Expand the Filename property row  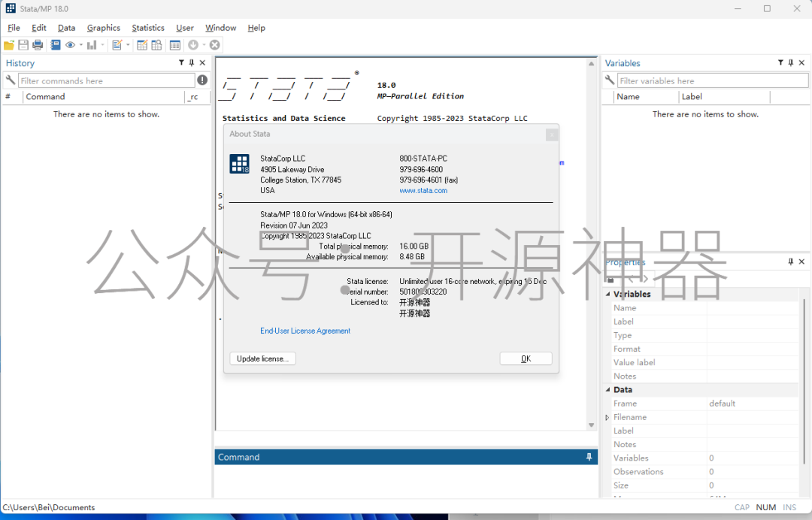pyautogui.click(x=607, y=417)
